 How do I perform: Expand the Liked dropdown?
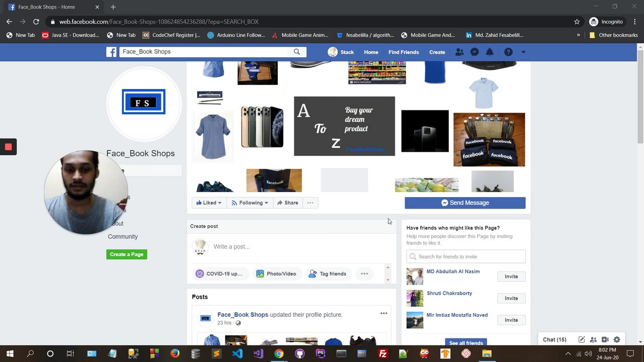coord(209,203)
